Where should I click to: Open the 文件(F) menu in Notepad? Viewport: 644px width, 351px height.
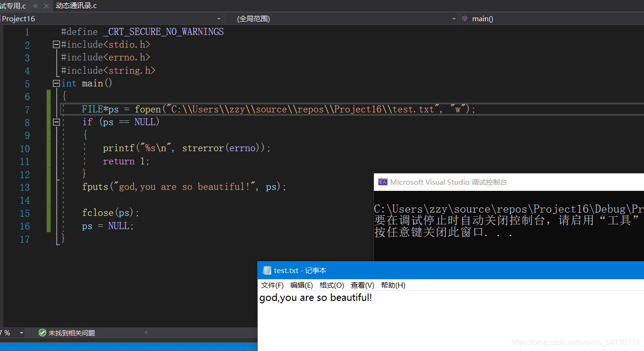click(x=272, y=285)
